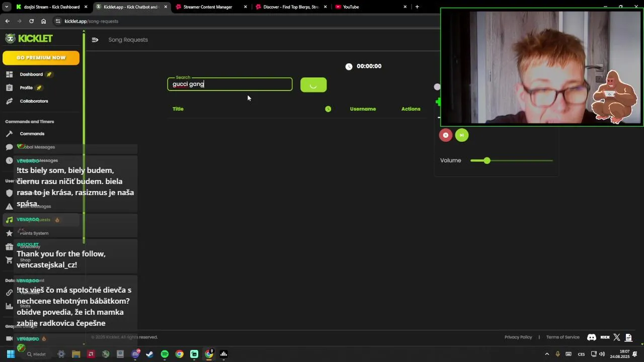
Task: Open the Terms of Service link
Action: point(562,337)
